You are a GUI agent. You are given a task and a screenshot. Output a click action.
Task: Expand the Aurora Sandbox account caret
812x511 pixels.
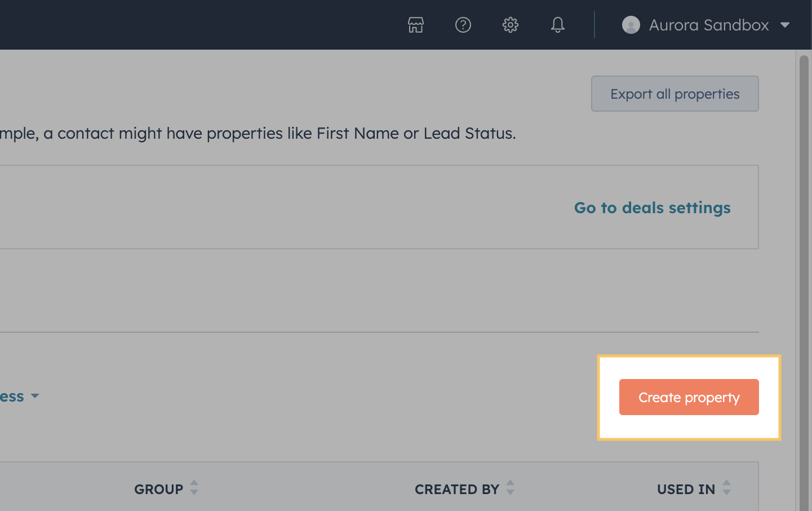click(785, 25)
